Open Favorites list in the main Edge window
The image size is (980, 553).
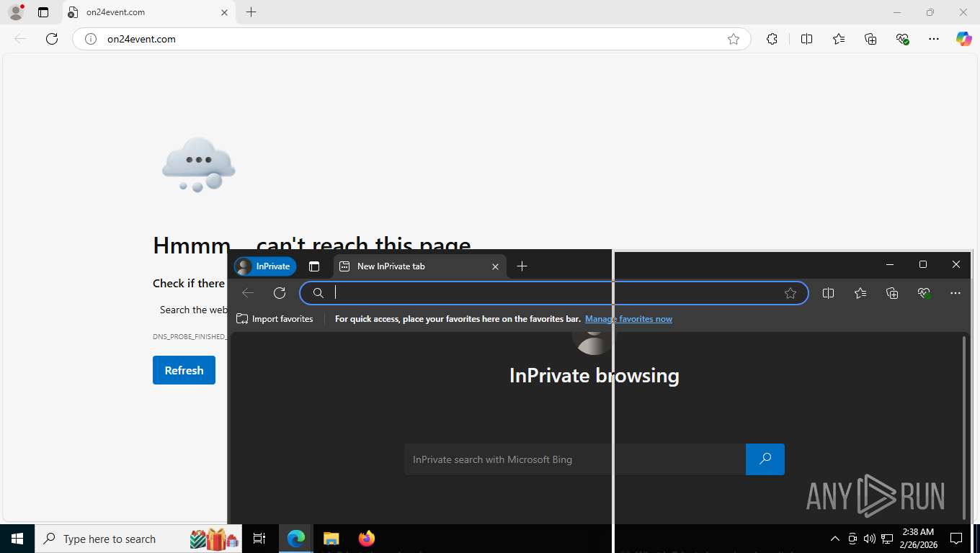tap(839, 39)
